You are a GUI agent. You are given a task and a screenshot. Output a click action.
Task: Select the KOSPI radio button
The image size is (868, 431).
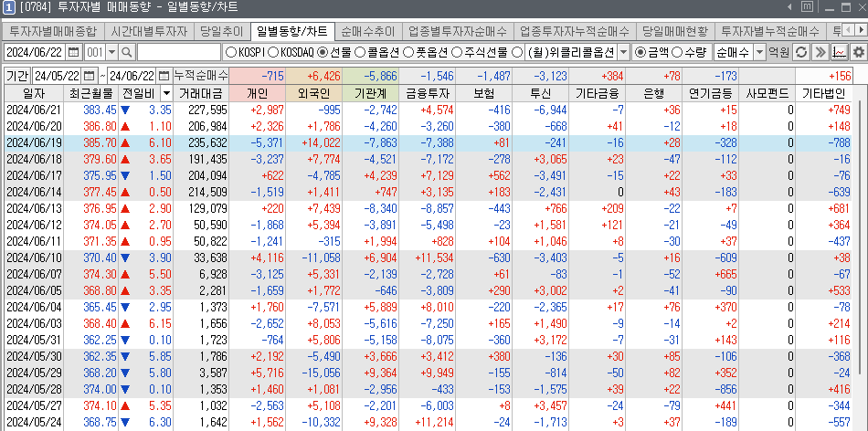point(231,53)
